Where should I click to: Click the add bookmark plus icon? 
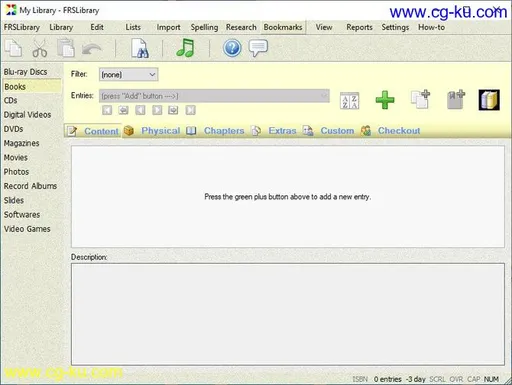click(456, 99)
